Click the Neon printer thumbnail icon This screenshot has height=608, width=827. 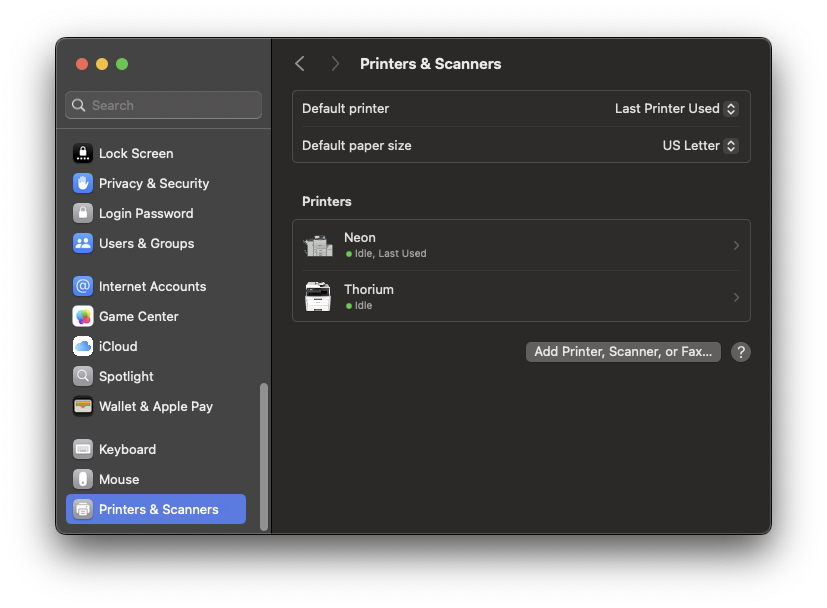click(318, 246)
